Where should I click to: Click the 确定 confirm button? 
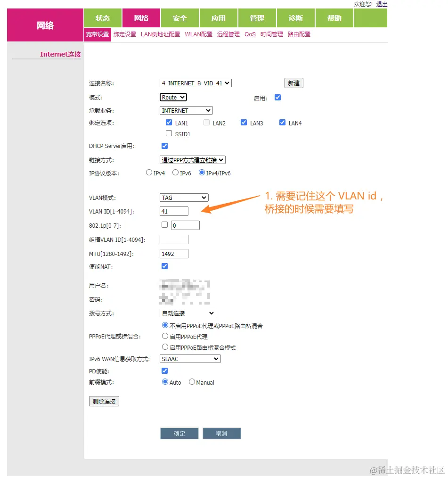[x=179, y=434]
